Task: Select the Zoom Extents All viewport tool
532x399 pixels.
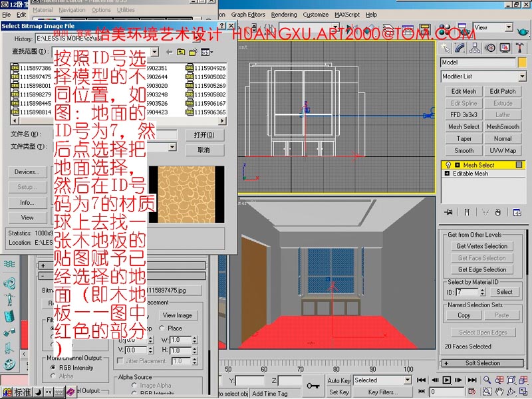Action: tap(523, 380)
